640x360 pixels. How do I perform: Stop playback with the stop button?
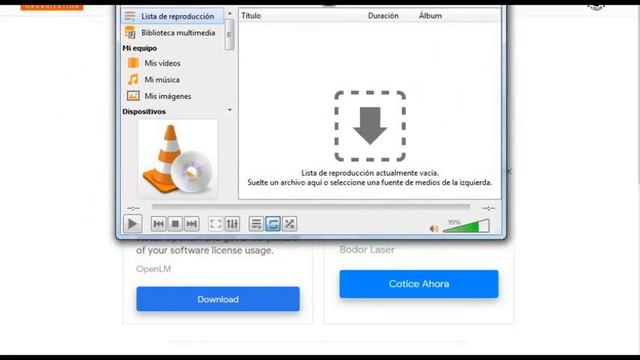[175, 224]
